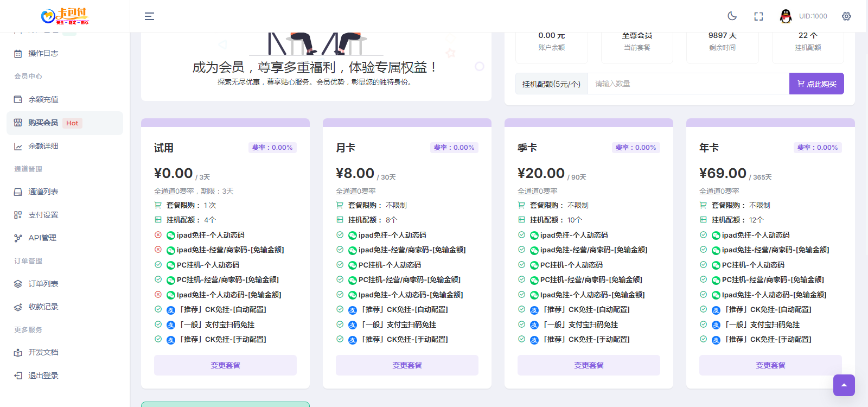Click the 退出登录 logout icon
Screen dimensions: 868x407
coord(18,376)
